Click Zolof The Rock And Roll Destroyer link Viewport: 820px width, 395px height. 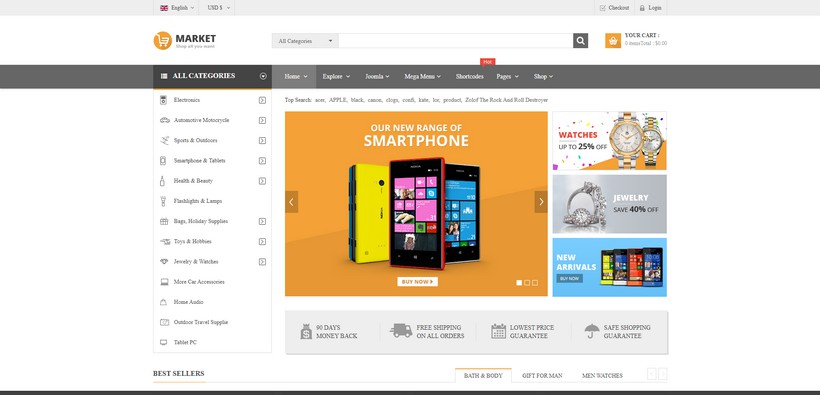506,100
